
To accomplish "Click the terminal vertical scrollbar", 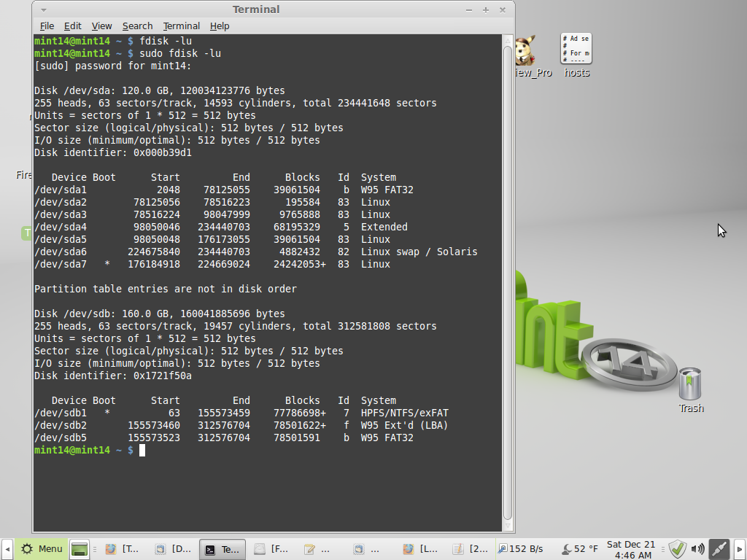I will [508, 283].
